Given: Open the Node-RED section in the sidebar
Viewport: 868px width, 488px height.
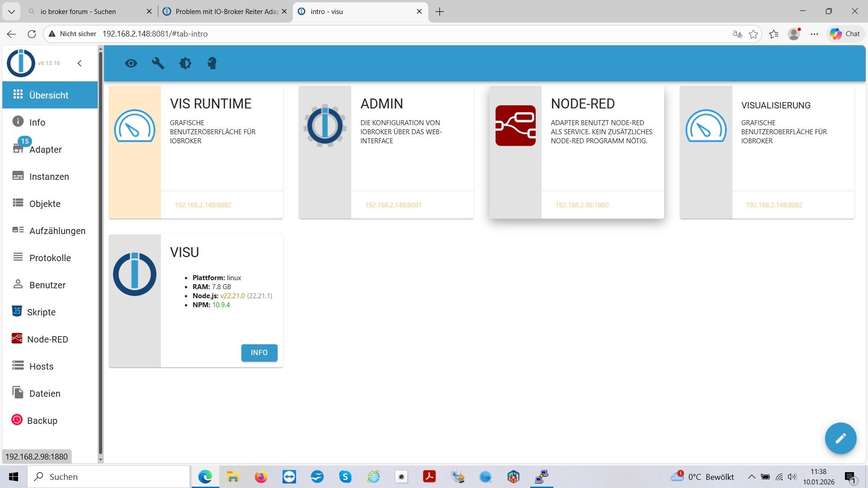Looking at the screenshot, I should pyautogui.click(x=47, y=339).
